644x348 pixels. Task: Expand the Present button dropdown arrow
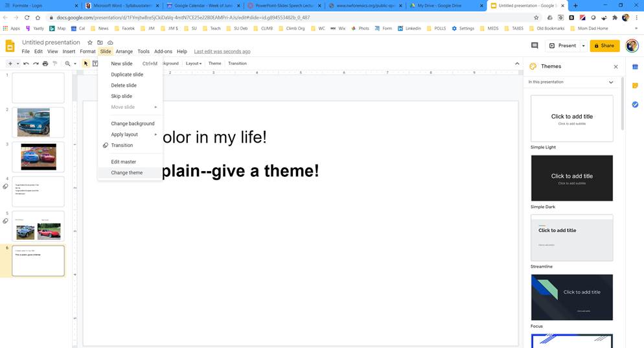point(583,45)
